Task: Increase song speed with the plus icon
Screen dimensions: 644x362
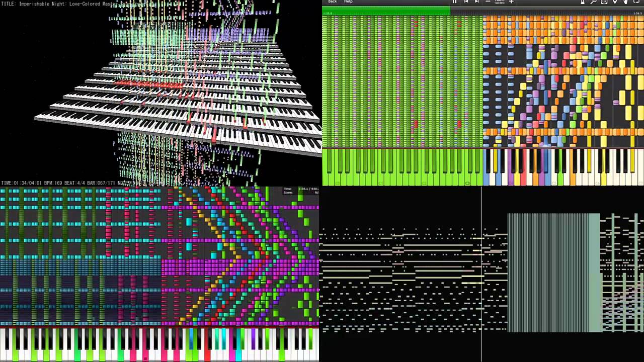Action: (511, 2)
